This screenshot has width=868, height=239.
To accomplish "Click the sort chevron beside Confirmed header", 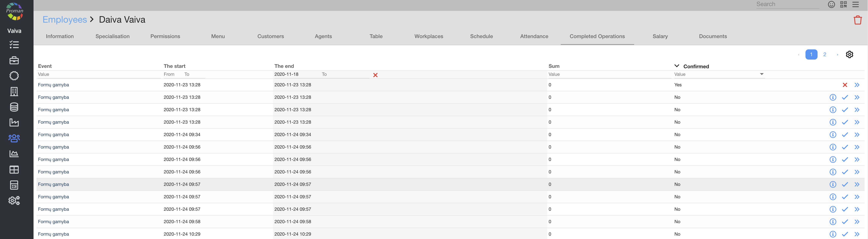I will pos(677,66).
